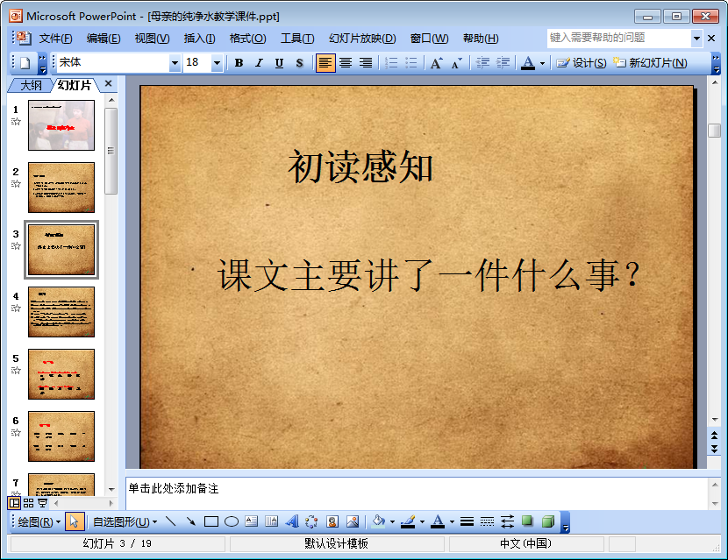Expand help question dropdown arrow

[x=696, y=39]
